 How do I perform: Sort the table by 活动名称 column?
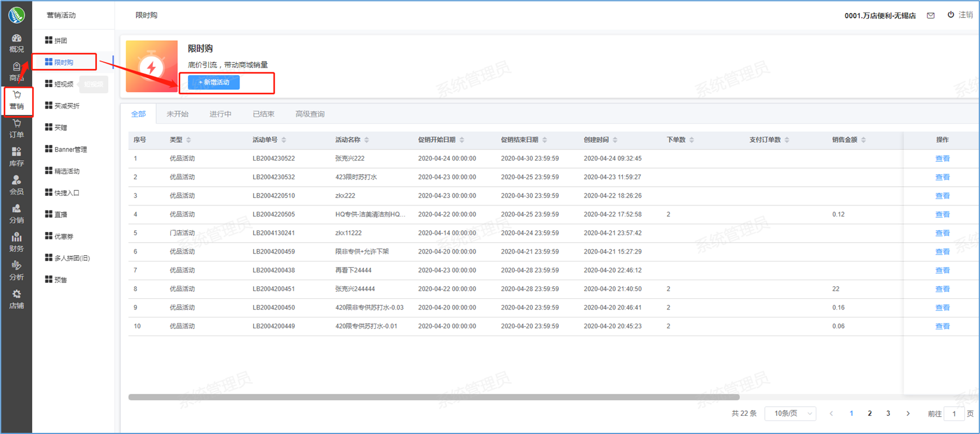(366, 140)
